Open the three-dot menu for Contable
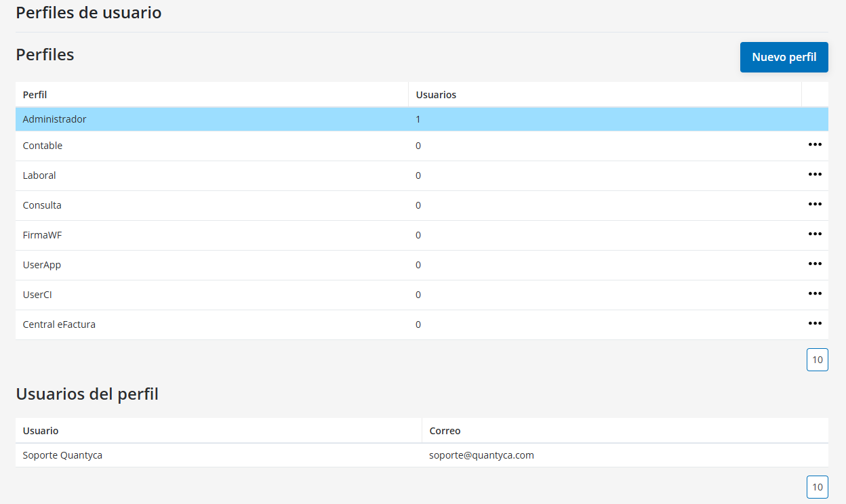 [815, 144]
